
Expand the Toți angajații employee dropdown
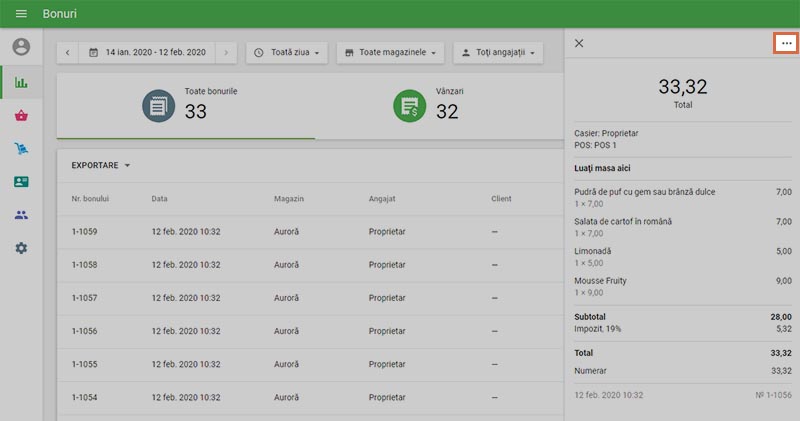498,53
